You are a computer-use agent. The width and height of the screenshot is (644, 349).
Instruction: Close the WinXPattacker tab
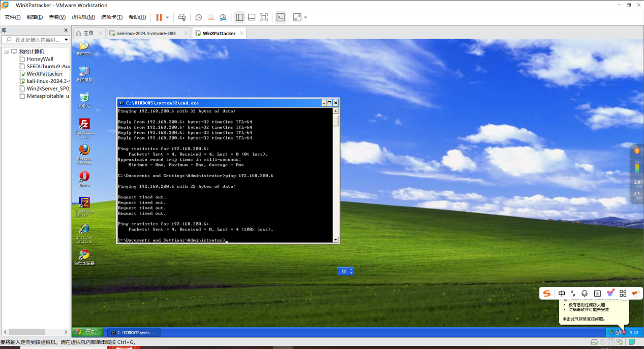[x=241, y=33]
